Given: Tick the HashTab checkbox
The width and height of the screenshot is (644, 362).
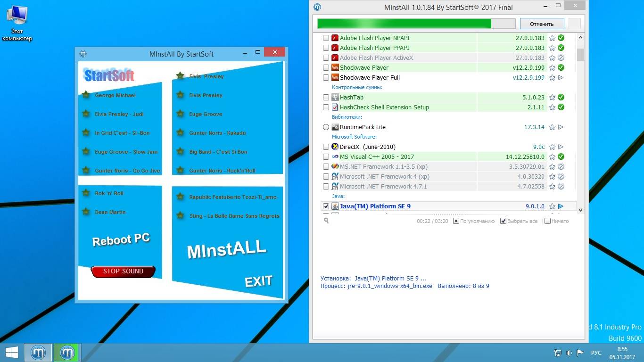Looking at the screenshot, I should pos(326,97).
